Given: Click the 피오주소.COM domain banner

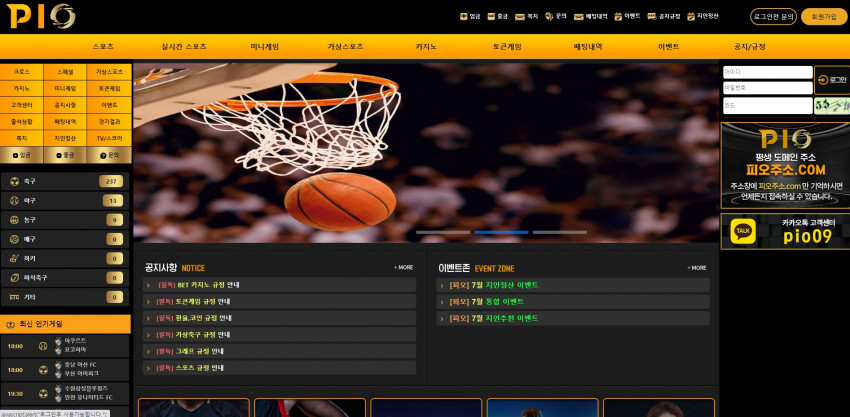Looking at the screenshot, I should (x=785, y=165).
